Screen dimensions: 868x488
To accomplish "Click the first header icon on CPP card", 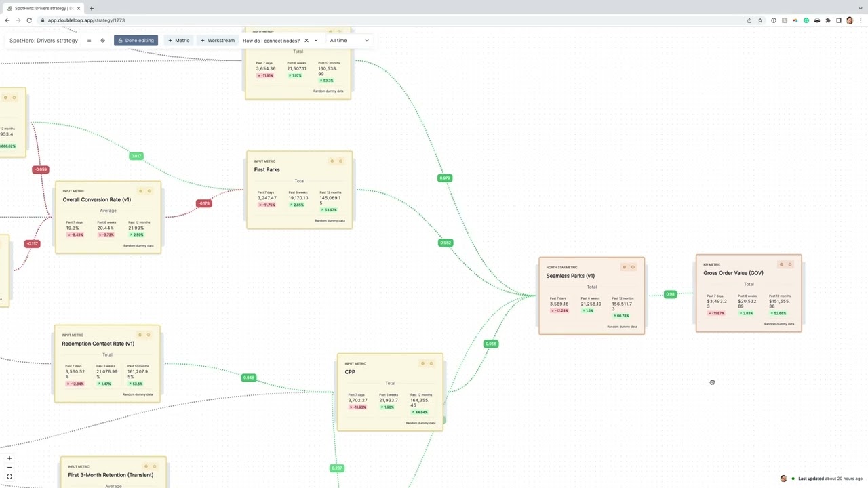I will pos(422,363).
